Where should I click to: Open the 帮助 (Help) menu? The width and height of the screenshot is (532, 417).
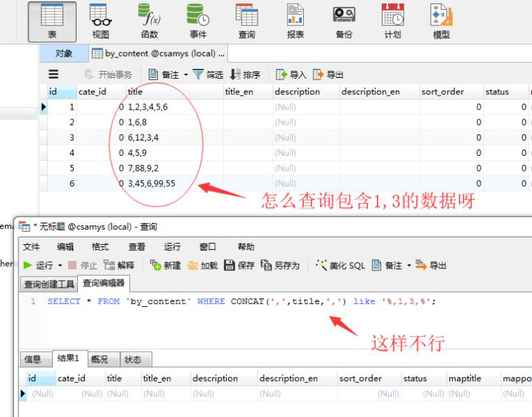click(246, 246)
